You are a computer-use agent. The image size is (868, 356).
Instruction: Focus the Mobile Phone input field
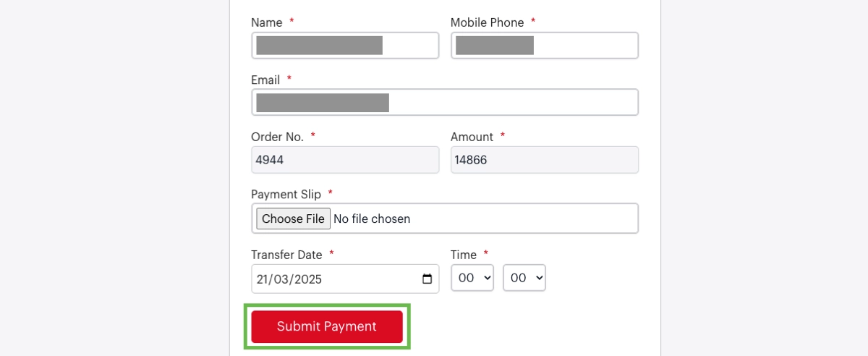click(544, 46)
